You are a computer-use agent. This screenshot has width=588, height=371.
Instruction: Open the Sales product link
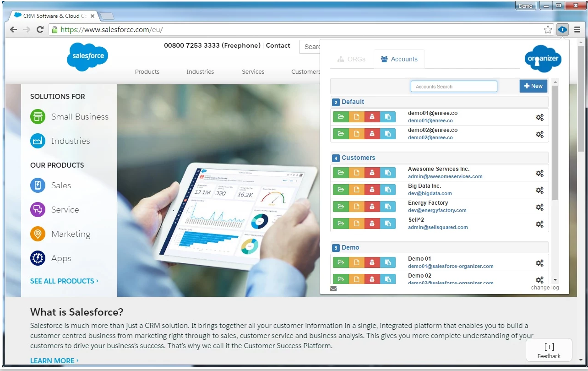(61, 185)
